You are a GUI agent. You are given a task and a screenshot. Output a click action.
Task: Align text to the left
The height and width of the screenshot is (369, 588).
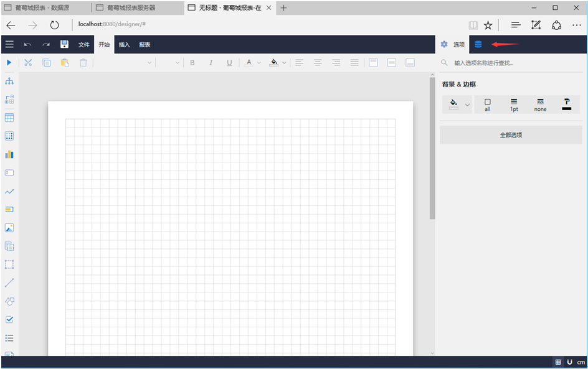click(299, 63)
